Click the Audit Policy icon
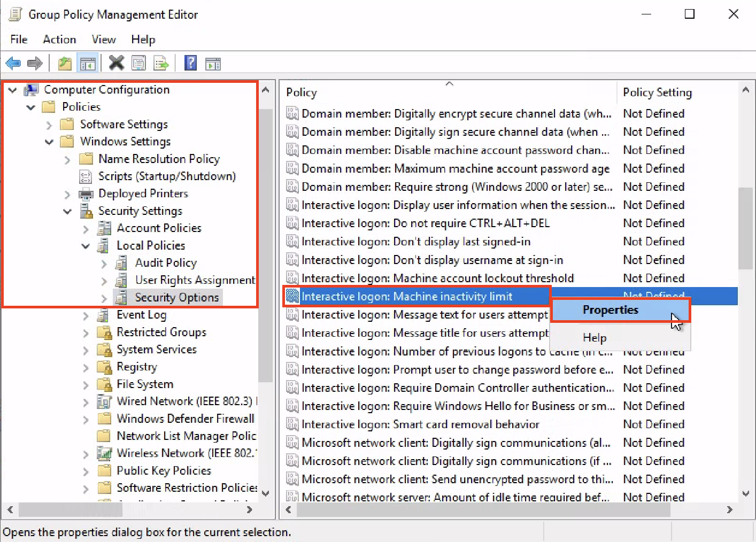 [122, 263]
